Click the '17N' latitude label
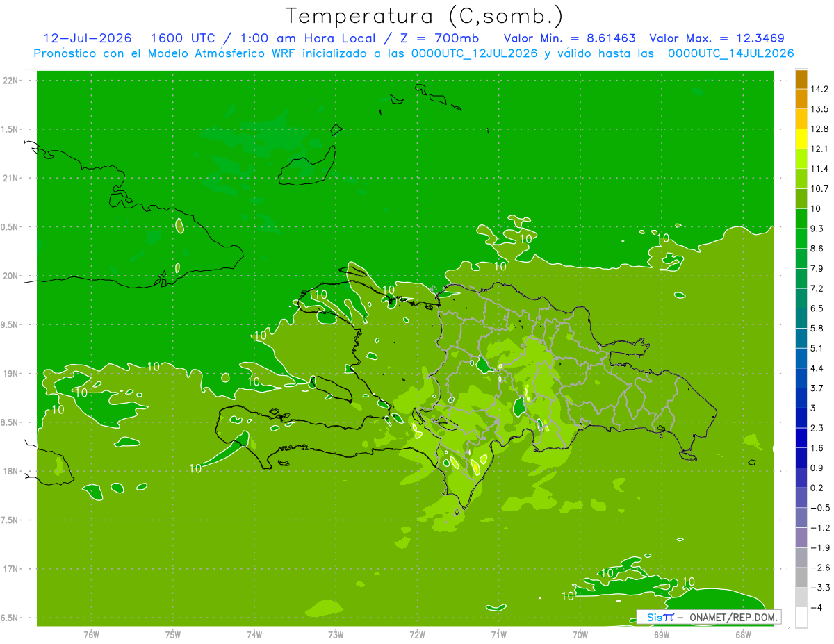 [x=12, y=569]
